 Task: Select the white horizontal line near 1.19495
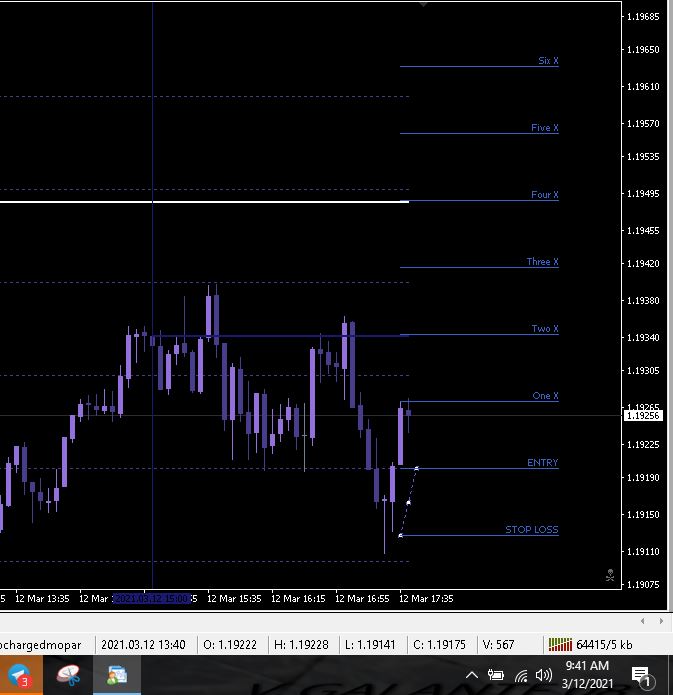click(x=204, y=202)
